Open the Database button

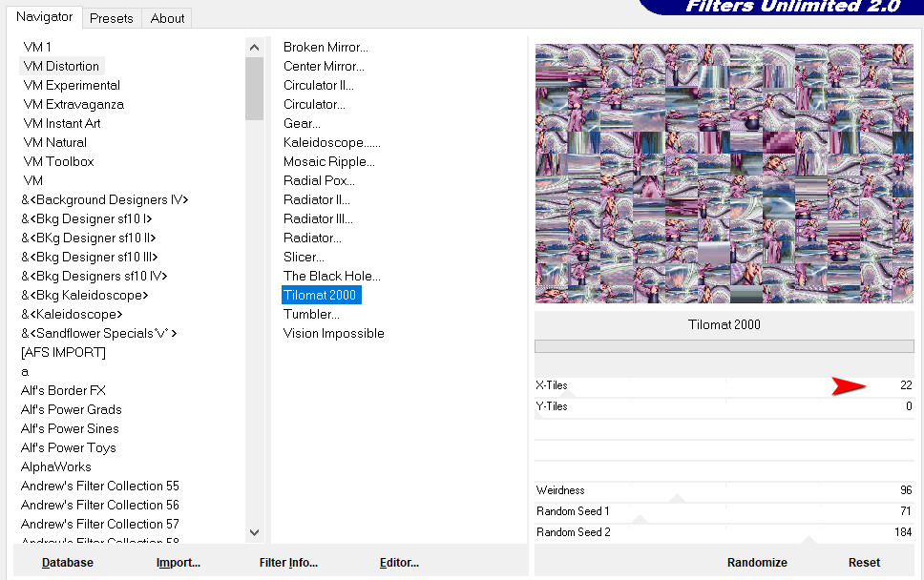coord(68,562)
